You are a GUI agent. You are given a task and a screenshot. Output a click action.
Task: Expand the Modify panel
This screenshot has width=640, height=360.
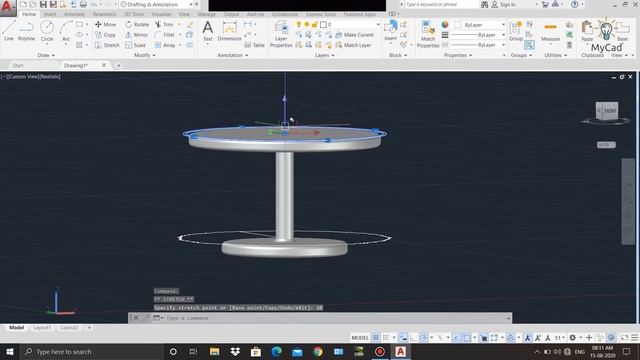click(x=144, y=55)
